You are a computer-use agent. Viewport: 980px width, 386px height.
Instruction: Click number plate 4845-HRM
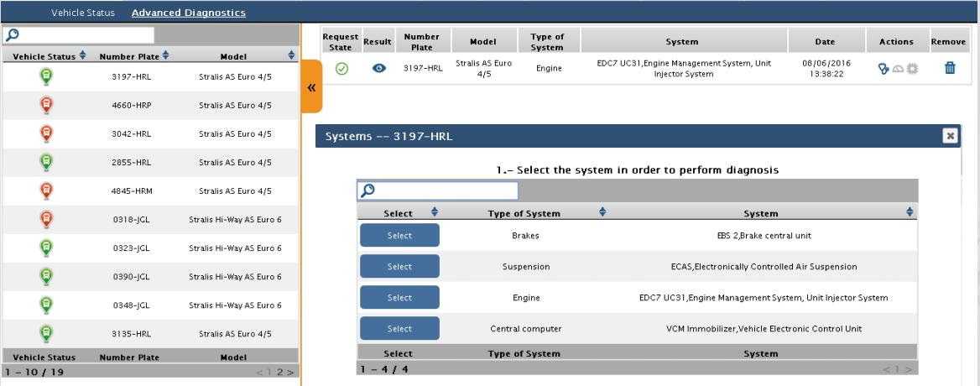coord(132,191)
